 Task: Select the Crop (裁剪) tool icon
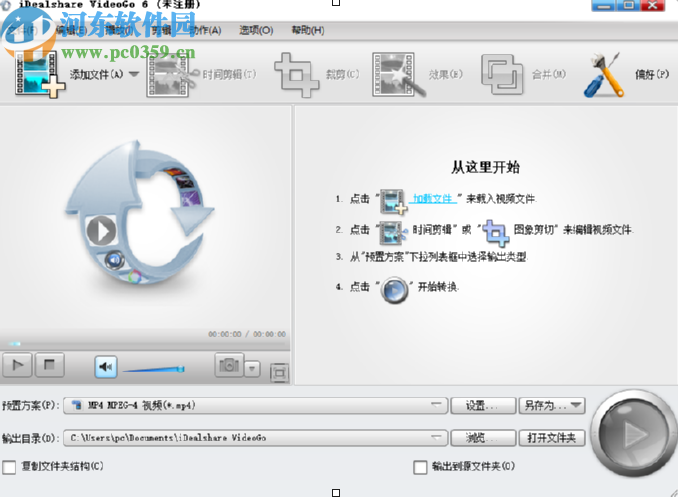296,74
